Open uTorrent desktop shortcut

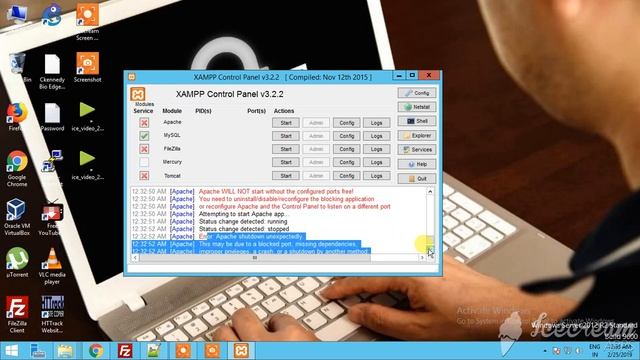tap(17, 263)
